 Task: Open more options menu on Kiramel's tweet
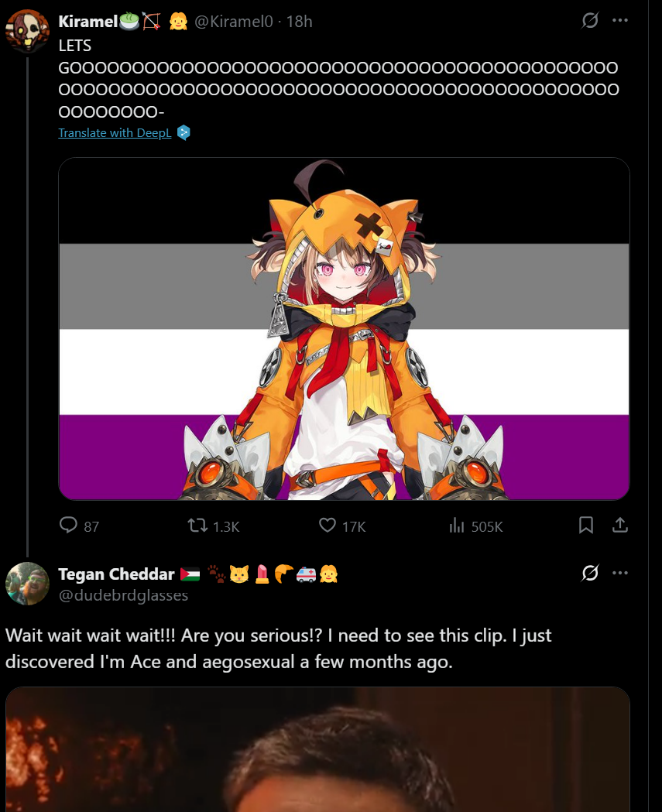pos(620,20)
